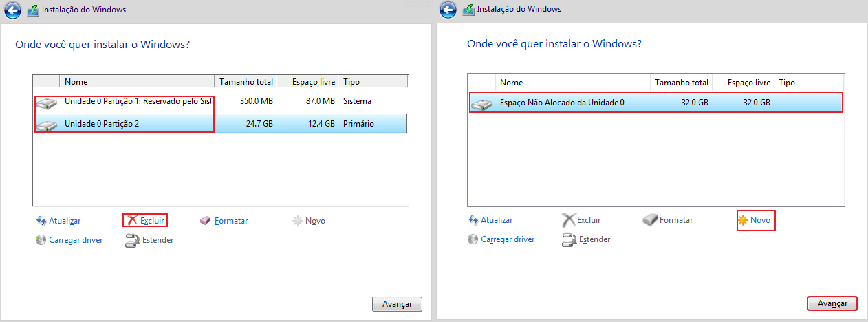Image resolution: width=868 pixels, height=322 pixels.
Task: Click the red X Excluir icon in left window
Action: click(133, 221)
